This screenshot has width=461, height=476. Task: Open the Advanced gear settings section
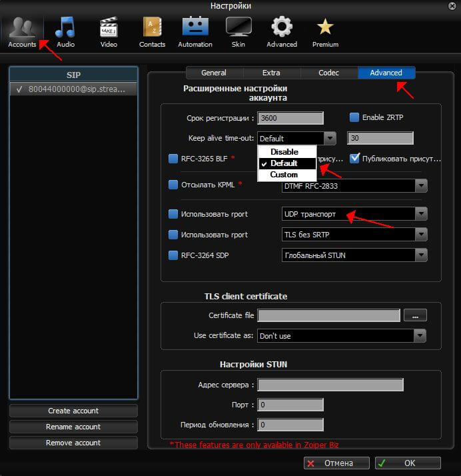[x=282, y=32]
